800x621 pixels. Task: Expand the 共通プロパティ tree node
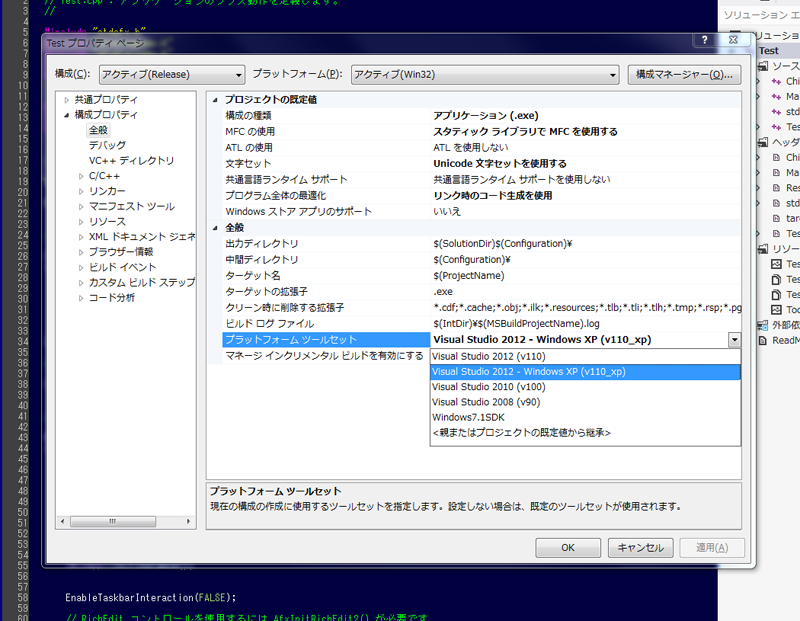(x=66, y=100)
